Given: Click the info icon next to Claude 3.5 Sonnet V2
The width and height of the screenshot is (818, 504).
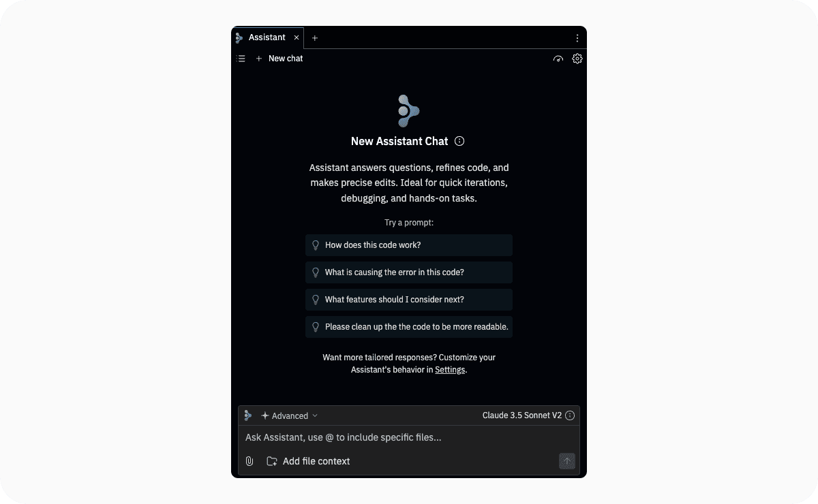Looking at the screenshot, I should [571, 415].
